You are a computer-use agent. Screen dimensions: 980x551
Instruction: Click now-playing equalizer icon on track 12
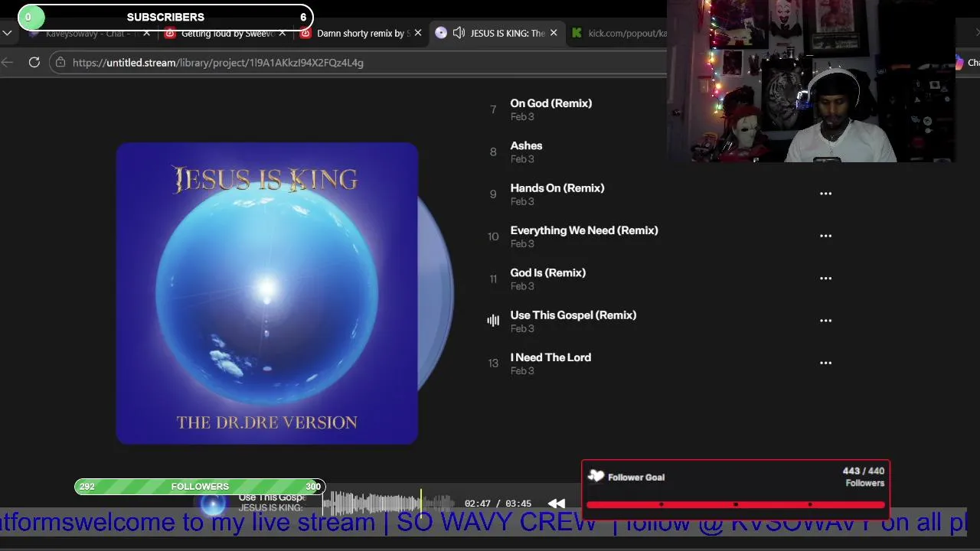(x=493, y=321)
